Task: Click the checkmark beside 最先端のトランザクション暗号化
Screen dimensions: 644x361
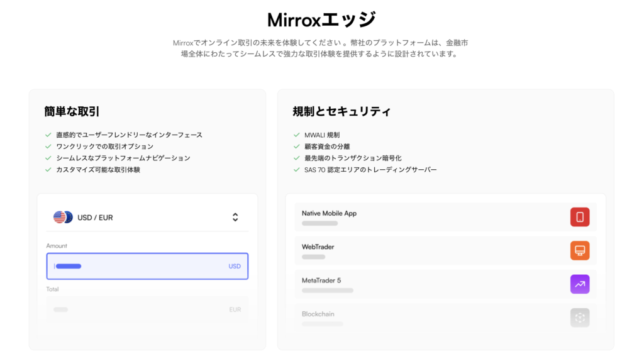Action: click(x=297, y=158)
